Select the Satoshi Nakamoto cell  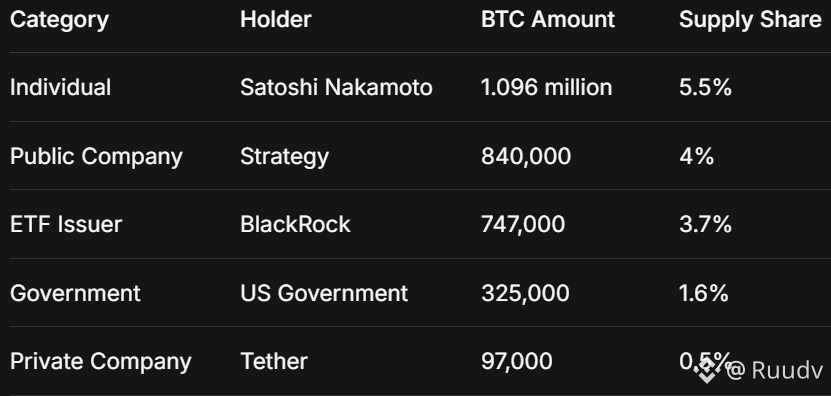click(337, 87)
